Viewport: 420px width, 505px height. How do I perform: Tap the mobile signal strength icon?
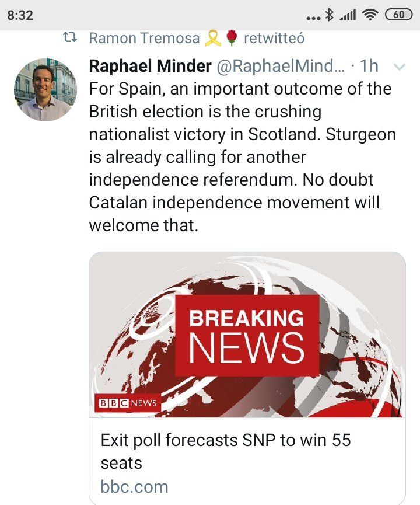(348, 16)
